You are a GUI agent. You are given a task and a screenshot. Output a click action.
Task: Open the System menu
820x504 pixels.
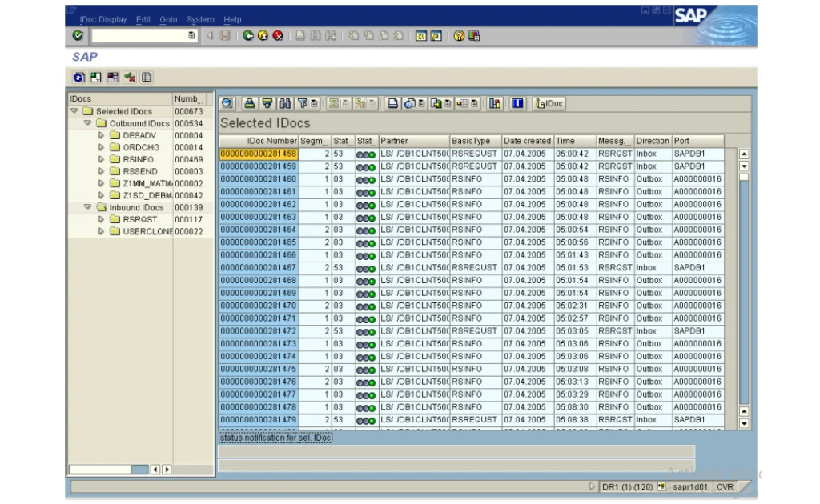200,19
